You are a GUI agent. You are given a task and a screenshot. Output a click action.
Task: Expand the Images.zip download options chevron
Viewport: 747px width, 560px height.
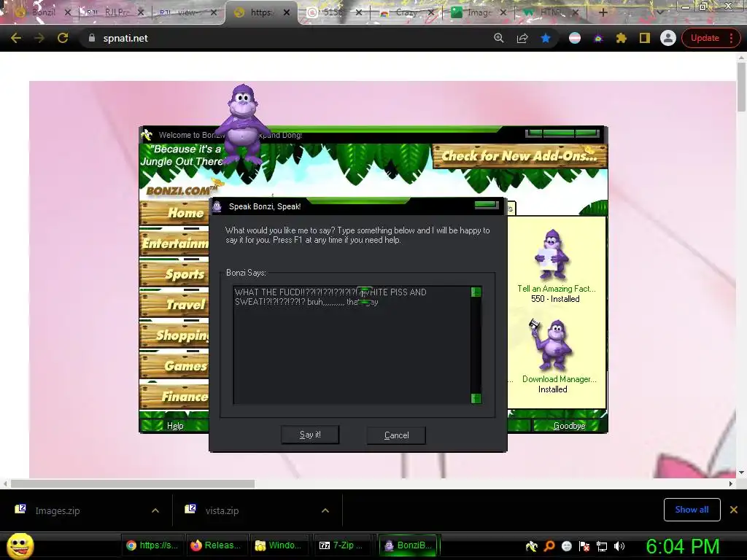pyautogui.click(x=155, y=510)
